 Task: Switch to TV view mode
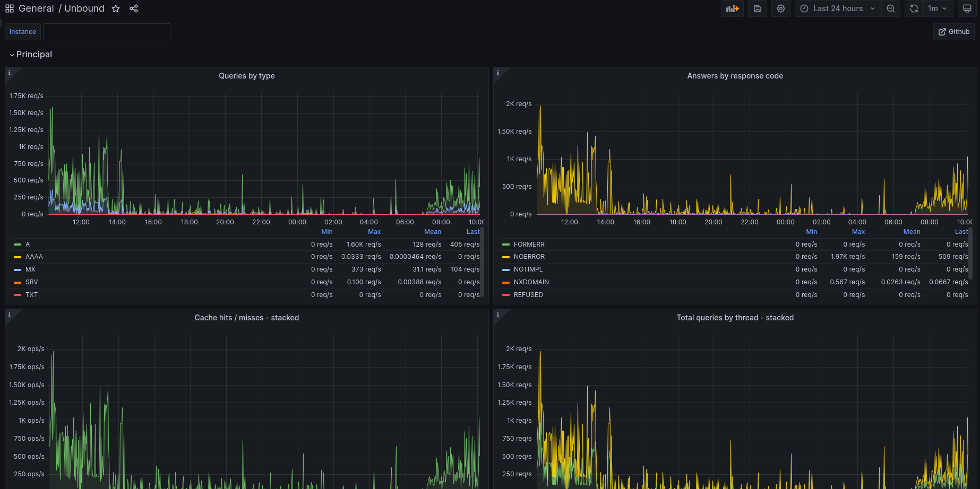coord(967,8)
